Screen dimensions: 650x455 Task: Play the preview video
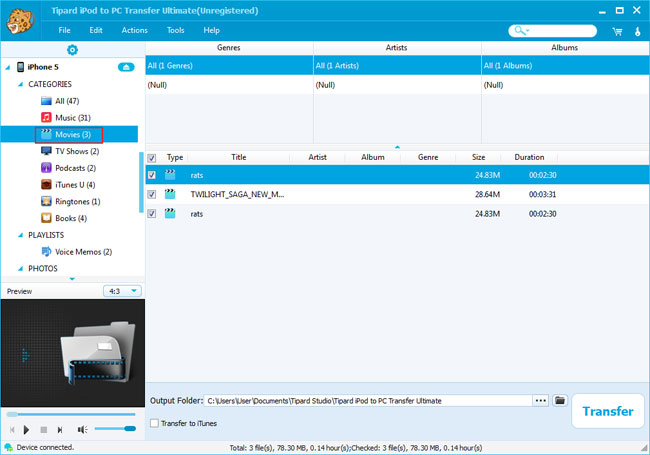27,430
